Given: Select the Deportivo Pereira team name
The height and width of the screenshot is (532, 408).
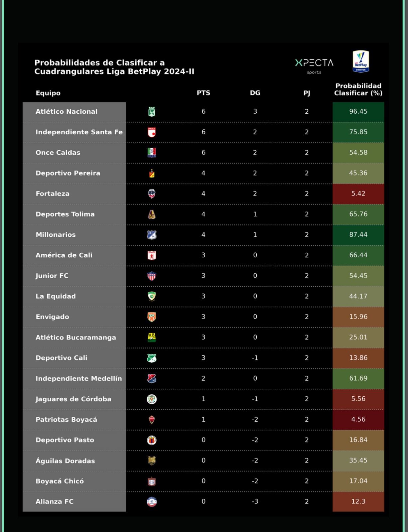Looking at the screenshot, I should tap(68, 173).
